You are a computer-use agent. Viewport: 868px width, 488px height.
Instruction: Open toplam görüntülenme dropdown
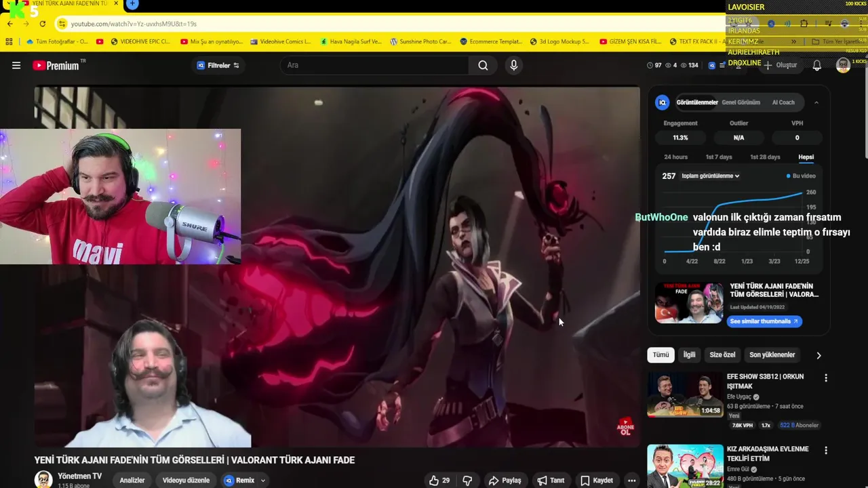(710, 176)
